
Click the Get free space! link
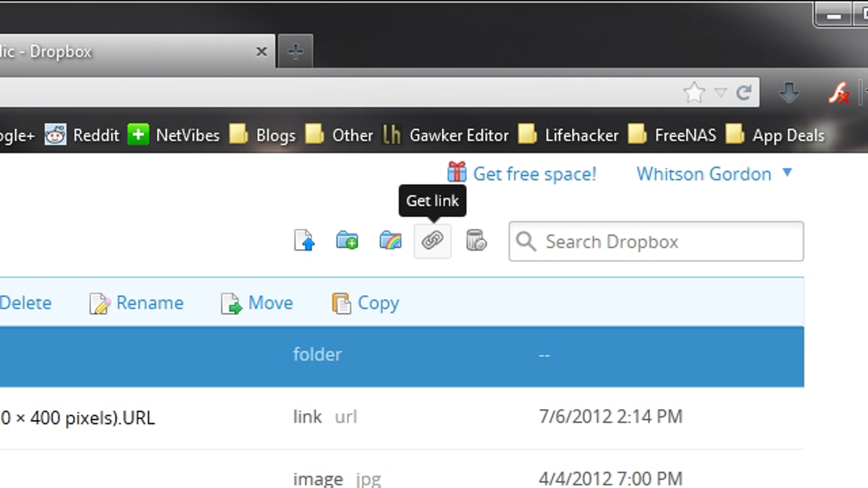[535, 174]
